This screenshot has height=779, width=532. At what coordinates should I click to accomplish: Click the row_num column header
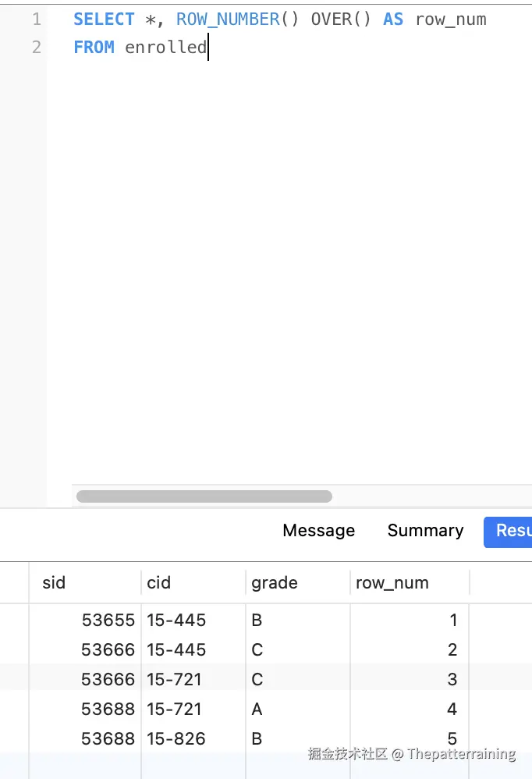392,582
